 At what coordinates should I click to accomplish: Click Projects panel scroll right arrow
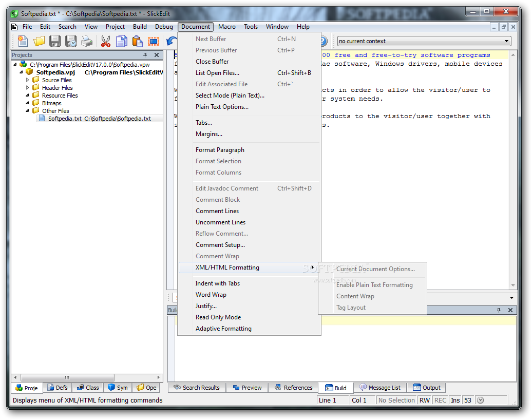point(158,377)
